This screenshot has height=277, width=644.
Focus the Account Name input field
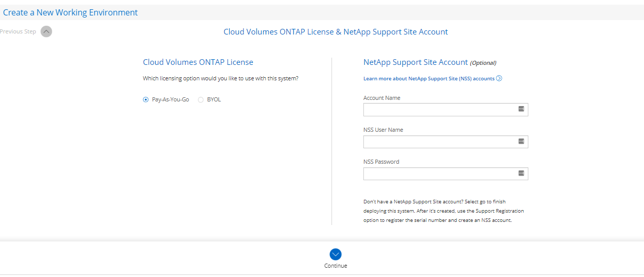coord(439,110)
